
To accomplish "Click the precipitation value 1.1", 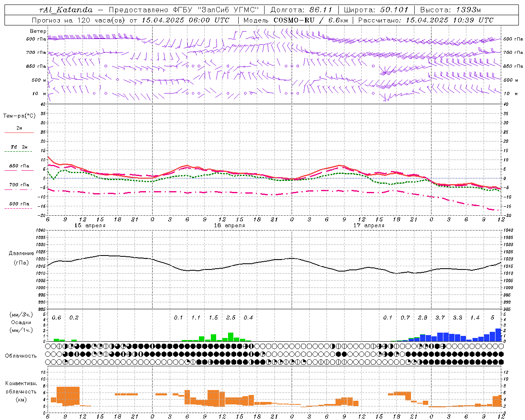I will click(196, 317).
